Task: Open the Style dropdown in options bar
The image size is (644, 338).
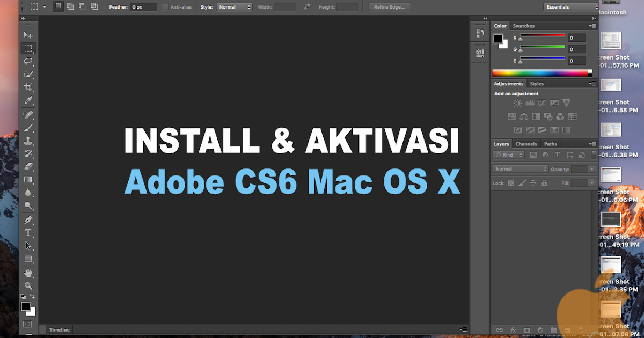Action: click(x=234, y=6)
